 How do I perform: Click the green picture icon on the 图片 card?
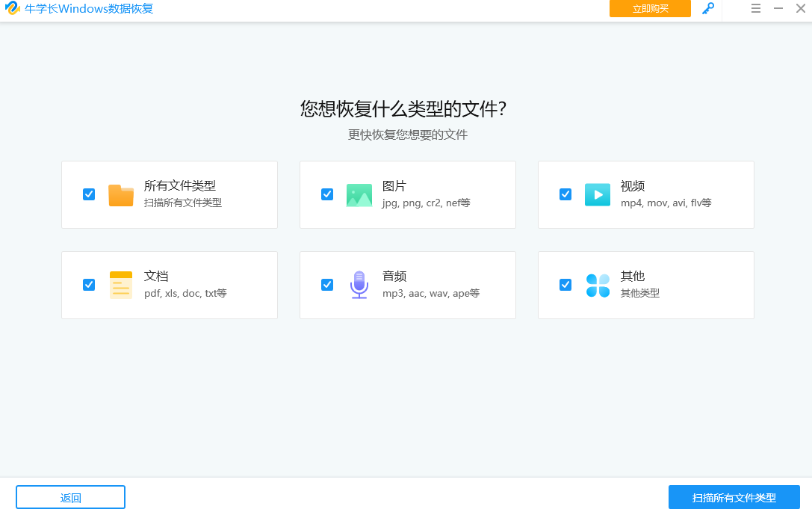coord(359,194)
